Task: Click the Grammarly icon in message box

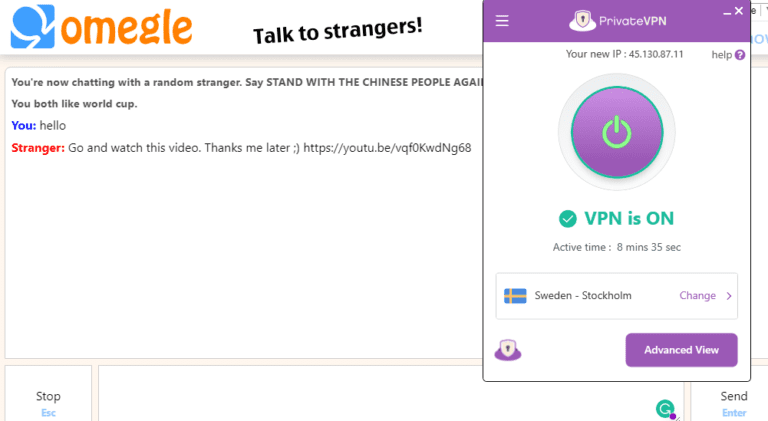Action: click(x=664, y=408)
